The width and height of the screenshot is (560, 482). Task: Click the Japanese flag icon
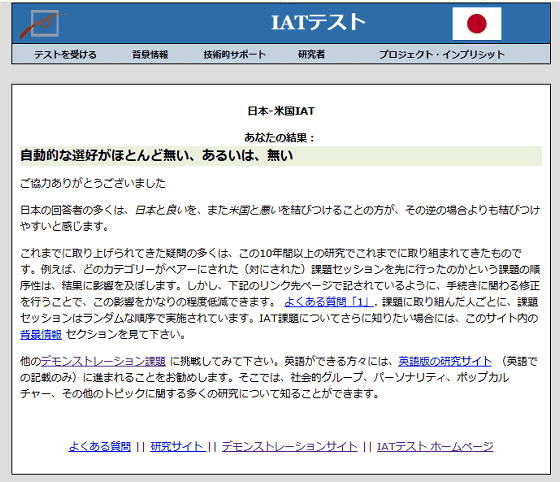pos(477,24)
